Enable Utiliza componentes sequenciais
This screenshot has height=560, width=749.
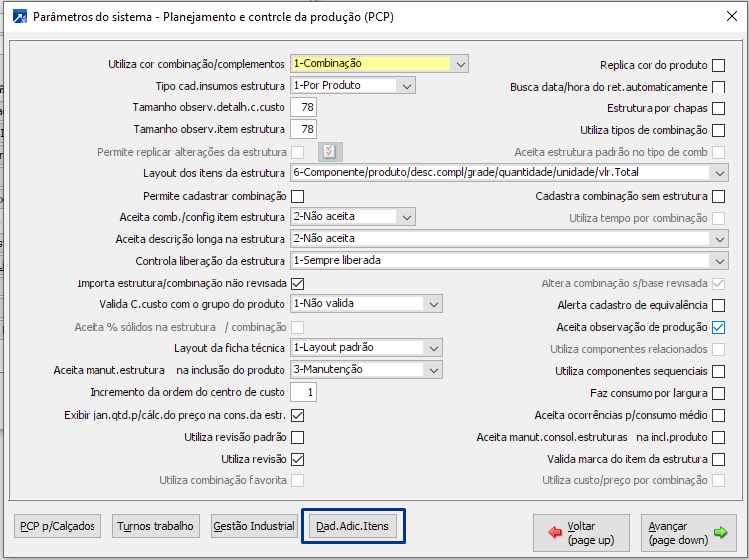(718, 371)
